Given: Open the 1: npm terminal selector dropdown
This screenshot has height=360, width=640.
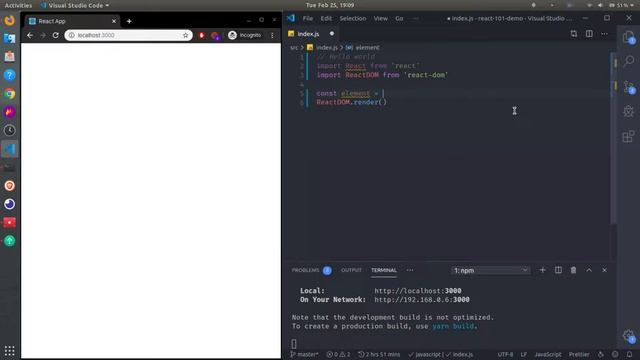Looking at the screenshot, I should (x=491, y=270).
